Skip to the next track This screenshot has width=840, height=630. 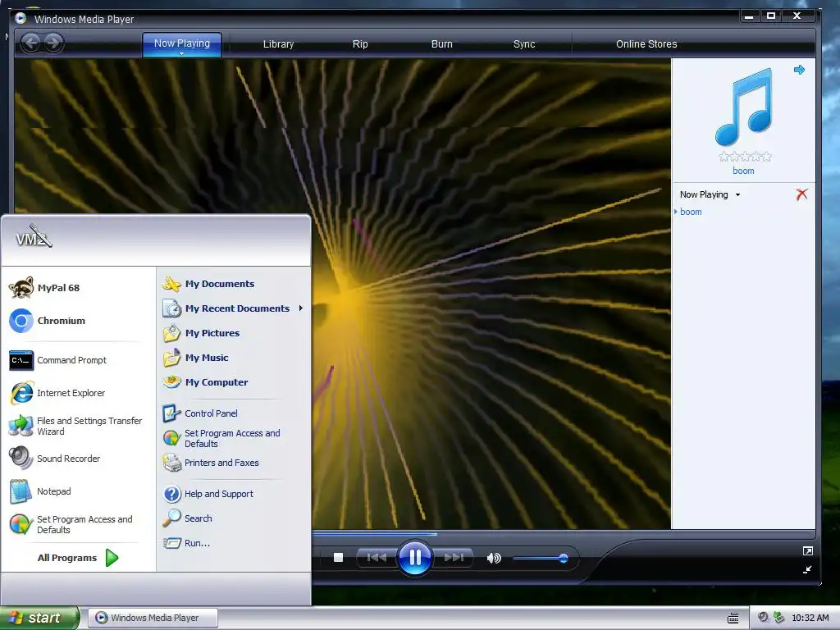[x=453, y=558]
